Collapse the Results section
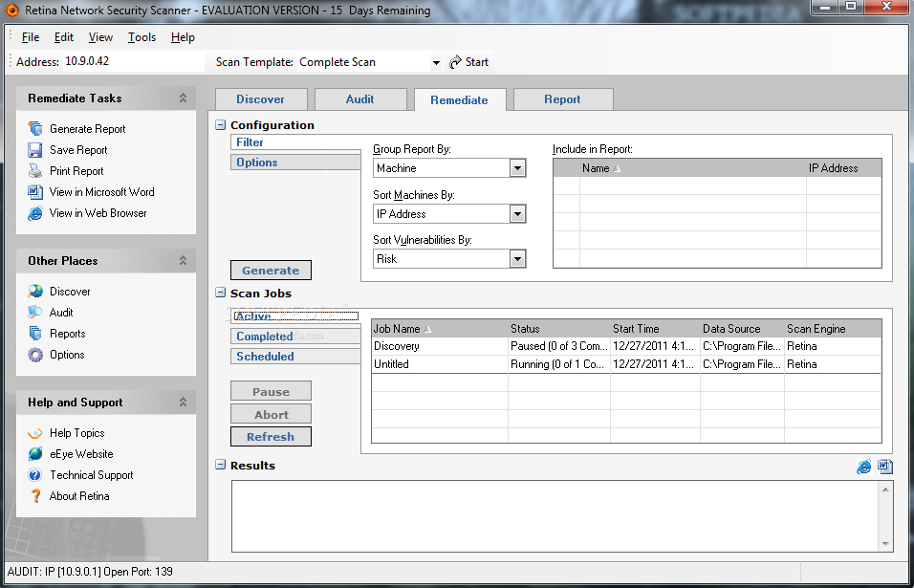 (220, 465)
